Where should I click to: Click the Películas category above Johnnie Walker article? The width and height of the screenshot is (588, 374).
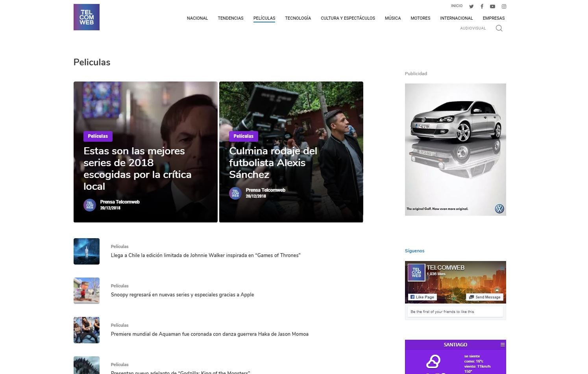120,246
